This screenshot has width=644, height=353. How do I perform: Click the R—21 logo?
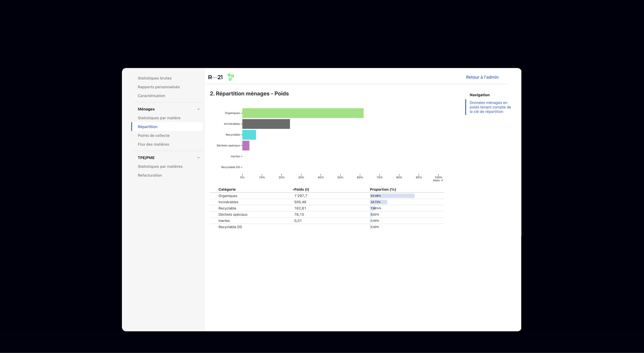215,77
